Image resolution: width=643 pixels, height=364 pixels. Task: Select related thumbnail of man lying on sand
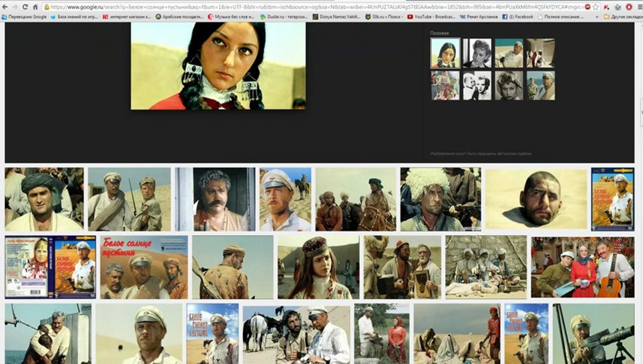pos(509,53)
